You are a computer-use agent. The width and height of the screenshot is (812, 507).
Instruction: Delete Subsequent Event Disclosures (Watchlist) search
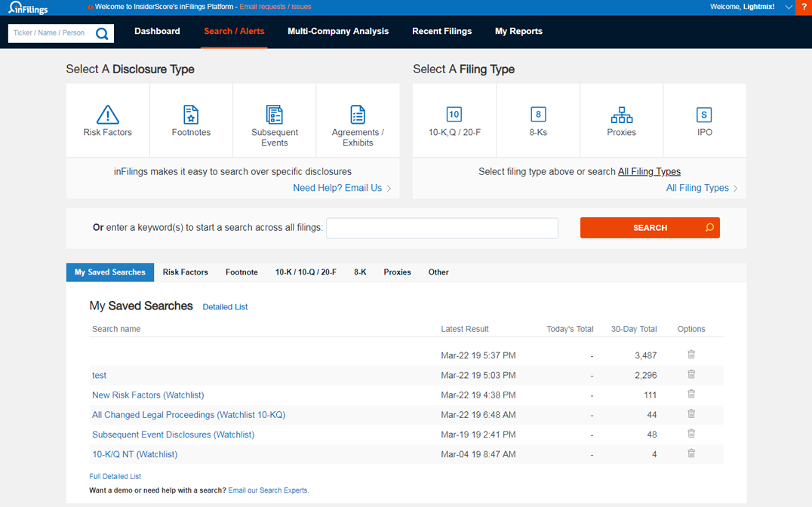[x=691, y=433]
